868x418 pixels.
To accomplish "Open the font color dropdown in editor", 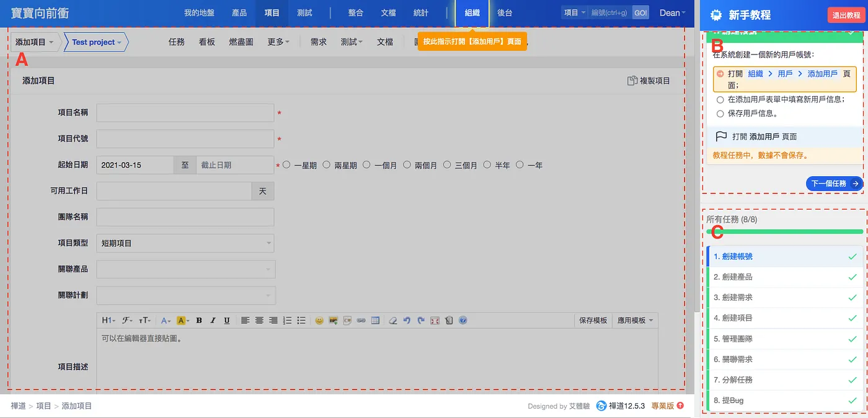I will [x=166, y=321].
